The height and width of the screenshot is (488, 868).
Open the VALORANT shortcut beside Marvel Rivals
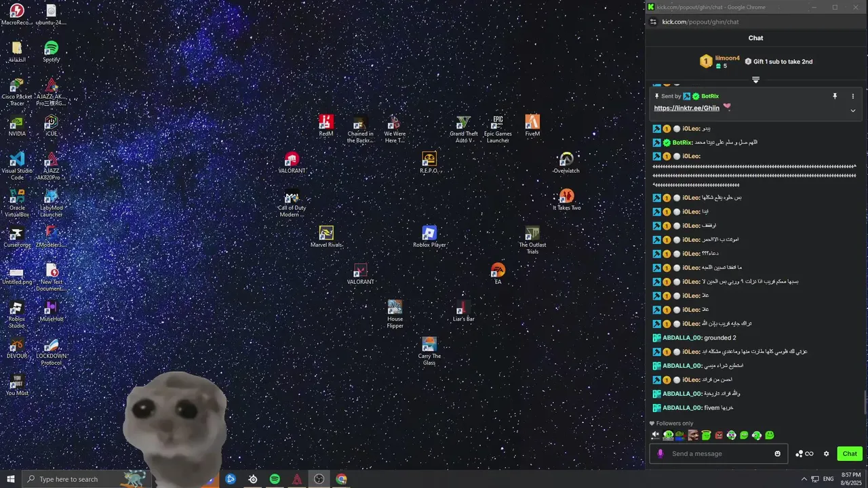[360, 274]
